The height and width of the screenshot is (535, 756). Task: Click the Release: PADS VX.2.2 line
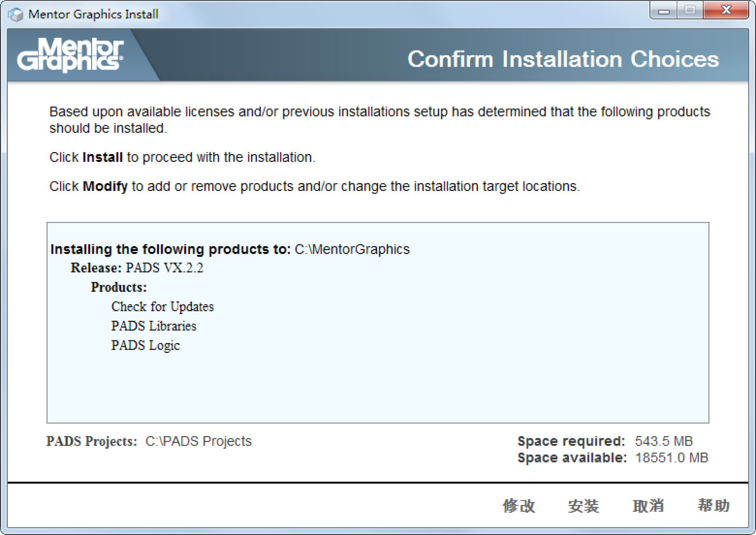[x=137, y=268]
